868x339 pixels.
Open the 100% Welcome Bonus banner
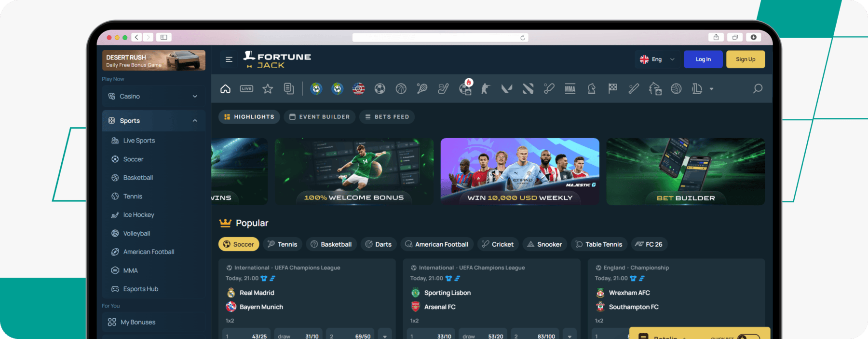354,171
